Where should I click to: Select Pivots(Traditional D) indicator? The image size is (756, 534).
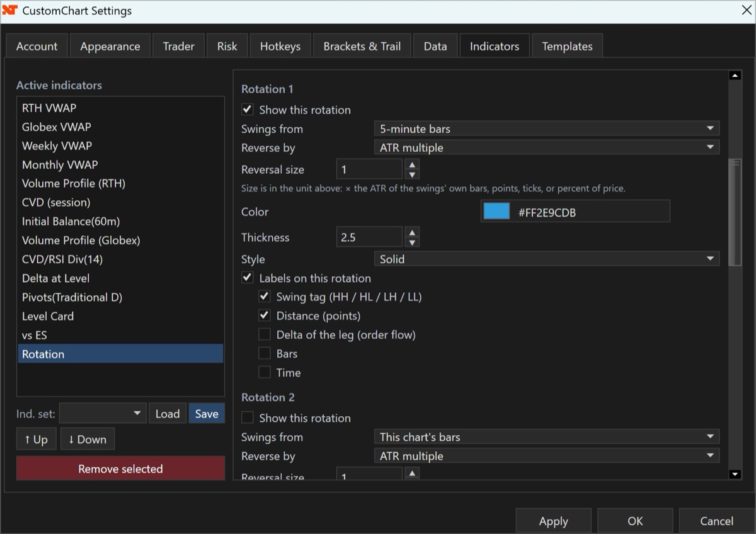pyautogui.click(x=120, y=297)
